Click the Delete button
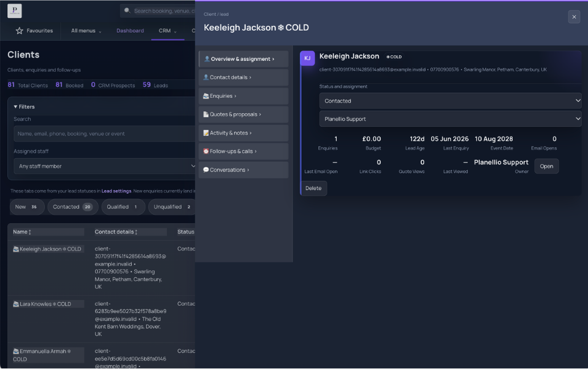Screen dimensions: 588x369 tap(313, 188)
